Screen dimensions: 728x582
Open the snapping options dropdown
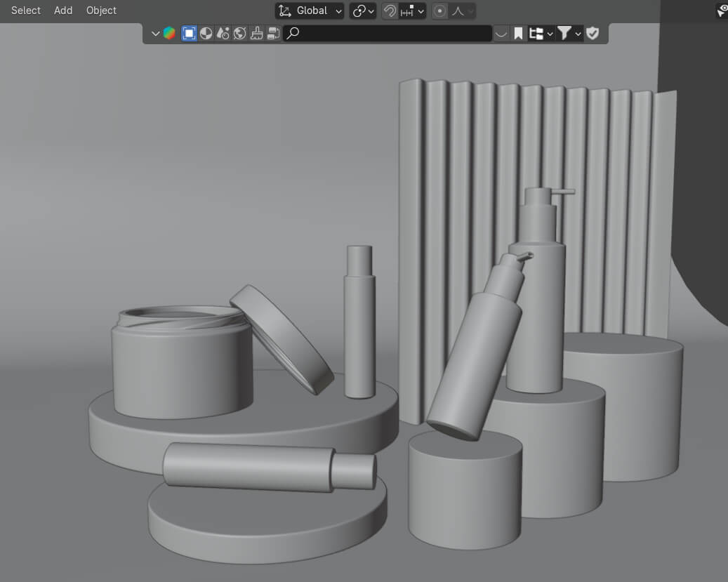(412, 11)
